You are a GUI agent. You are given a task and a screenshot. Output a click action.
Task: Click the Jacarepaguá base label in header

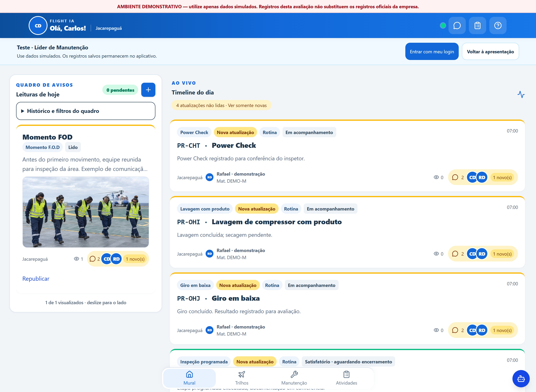tap(108, 28)
